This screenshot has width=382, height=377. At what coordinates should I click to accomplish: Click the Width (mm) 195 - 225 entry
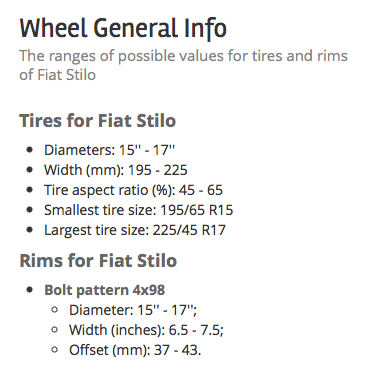[116, 170]
